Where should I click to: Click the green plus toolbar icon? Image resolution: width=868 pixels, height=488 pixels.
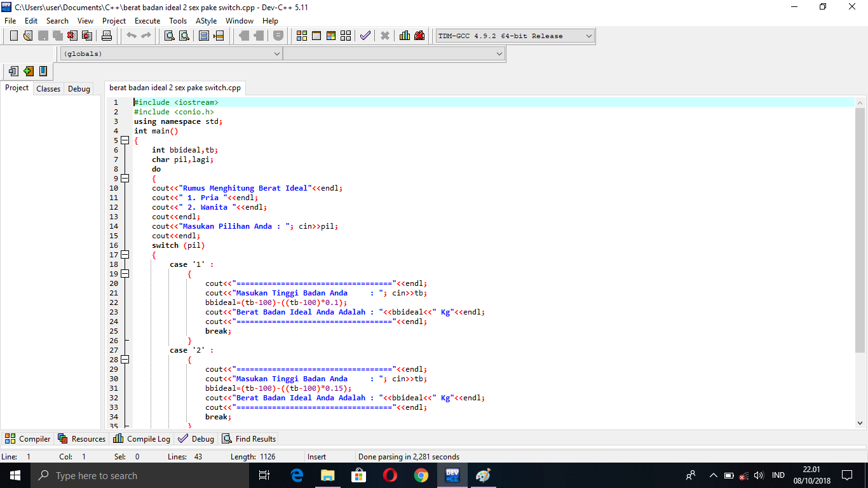click(29, 71)
